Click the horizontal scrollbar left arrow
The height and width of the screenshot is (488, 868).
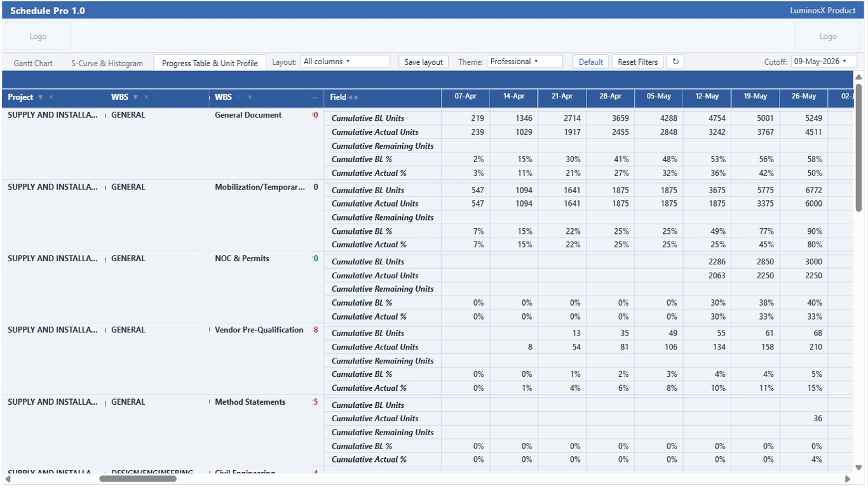click(x=8, y=478)
